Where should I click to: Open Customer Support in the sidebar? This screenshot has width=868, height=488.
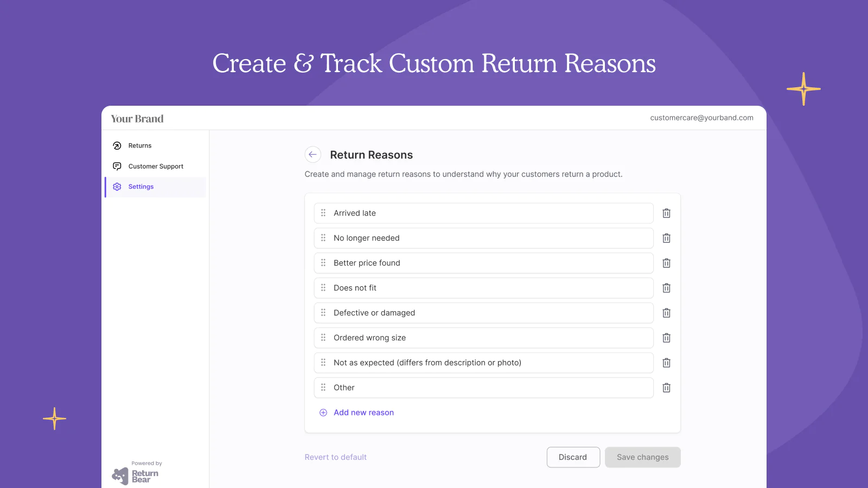click(155, 166)
